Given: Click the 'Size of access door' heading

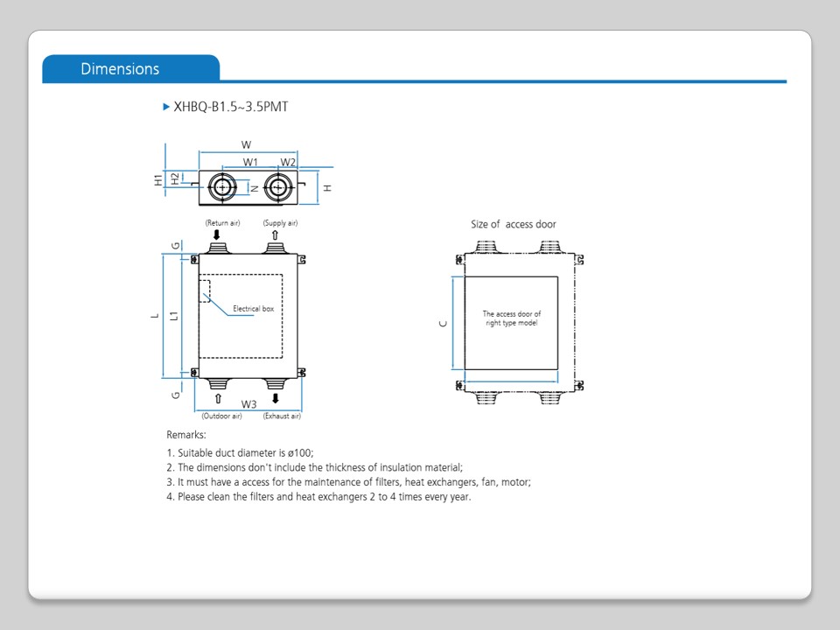Looking at the screenshot, I should 513,224.
